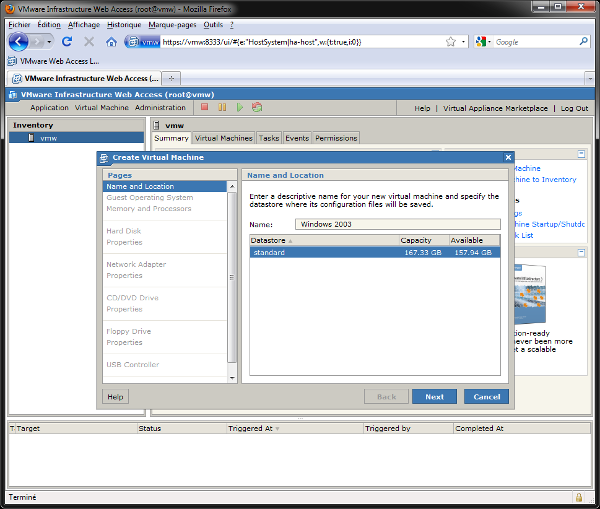This screenshot has width=600, height=509.
Task: Click the vmw site identity badge
Action: coord(142,42)
